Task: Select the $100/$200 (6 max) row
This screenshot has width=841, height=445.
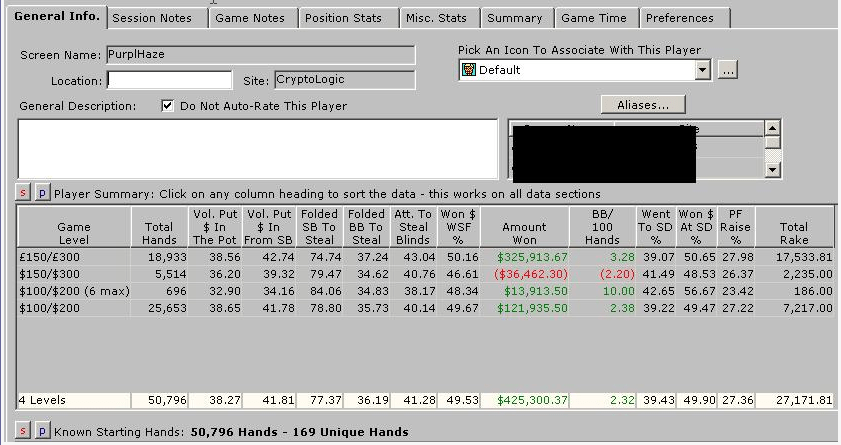Action: pyautogui.click(x=426, y=291)
